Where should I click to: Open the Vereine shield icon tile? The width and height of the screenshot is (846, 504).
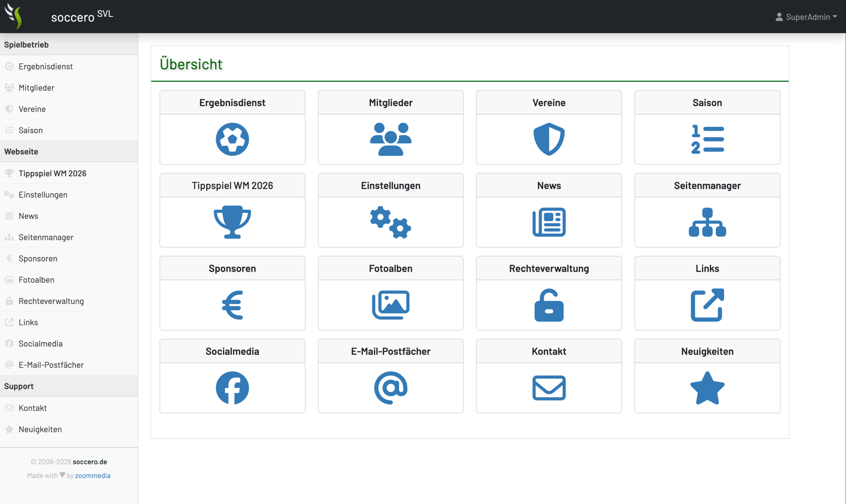(549, 139)
